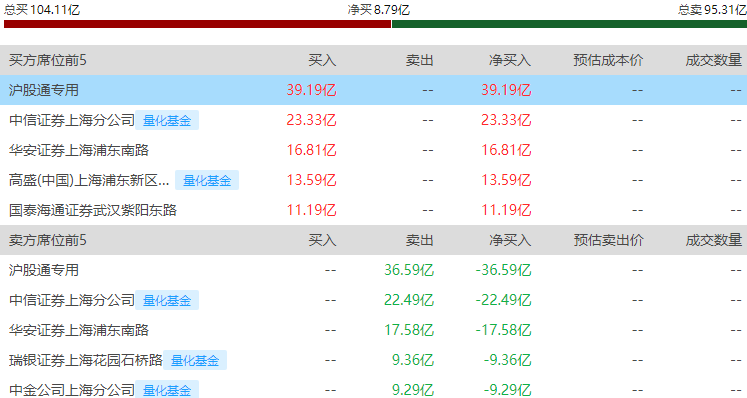
Task: Click the 净买入 column header in buyer table
Action: tap(510, 60)
